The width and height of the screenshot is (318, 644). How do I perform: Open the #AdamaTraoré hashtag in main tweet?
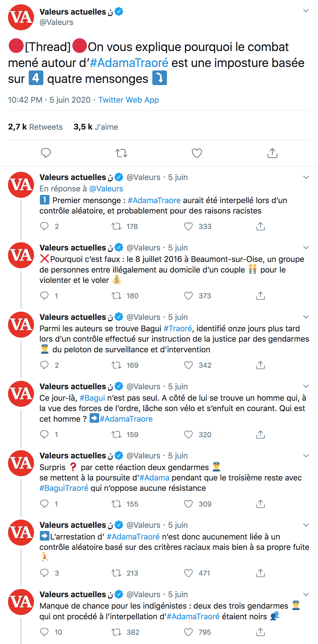[129, 63]
